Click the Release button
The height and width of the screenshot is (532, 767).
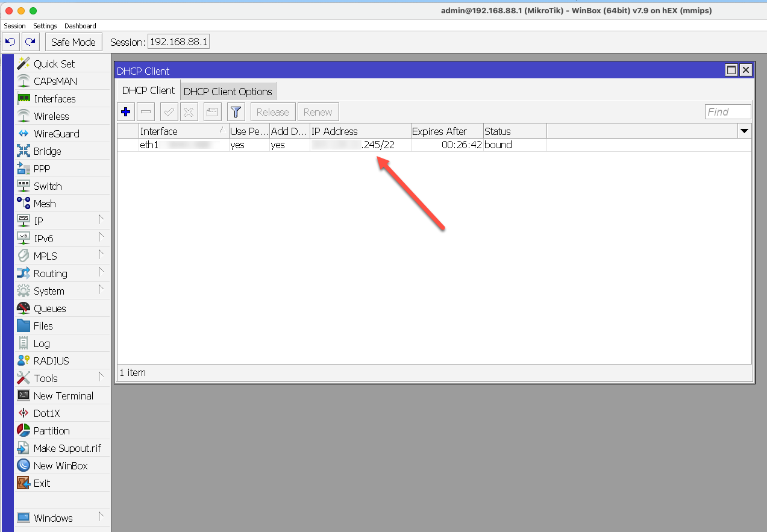pyautogui.click(x=272, y=111)
